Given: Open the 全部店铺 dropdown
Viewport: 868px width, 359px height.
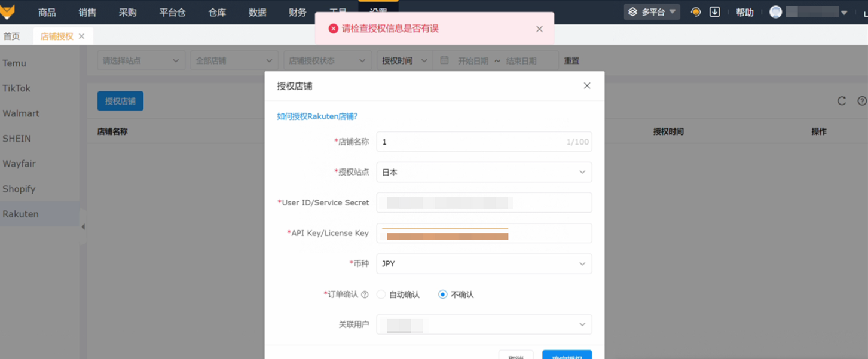Looking at the screenshot, I should pyautogui.click(x=234, y=60).
